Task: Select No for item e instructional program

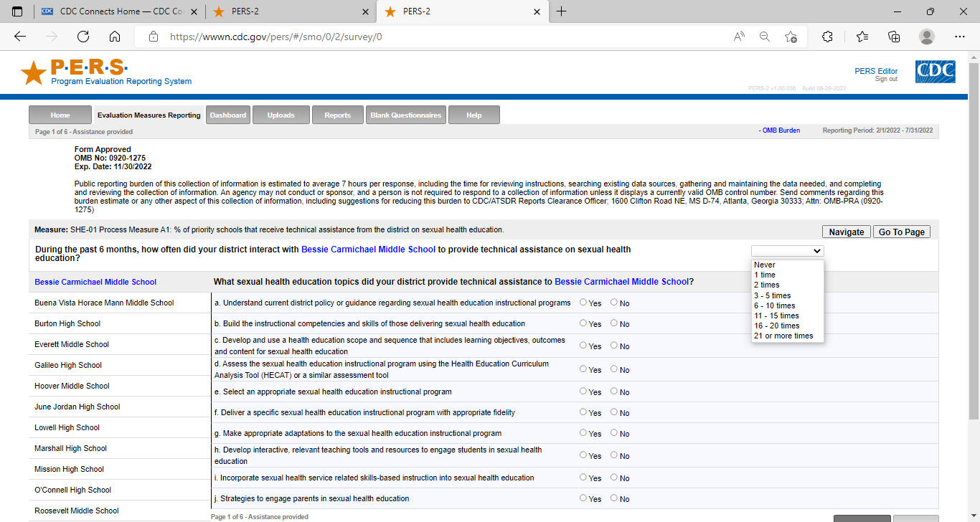Action: pos(614,391)
